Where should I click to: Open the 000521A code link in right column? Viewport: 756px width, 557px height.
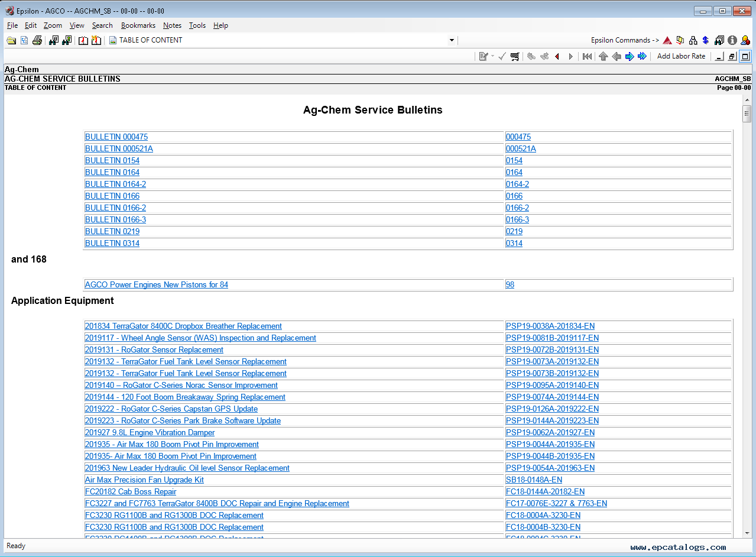click(521, 148)
